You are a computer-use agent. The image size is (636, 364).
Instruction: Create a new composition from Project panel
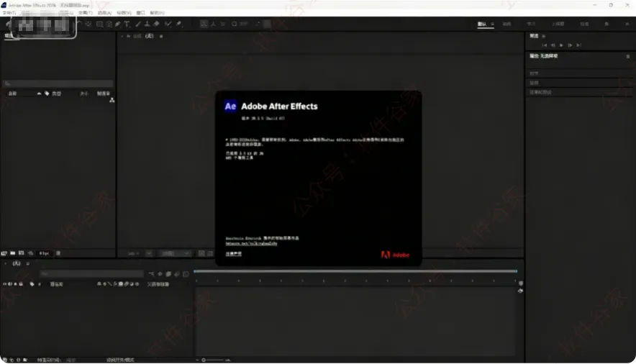(x=21, y=253)
